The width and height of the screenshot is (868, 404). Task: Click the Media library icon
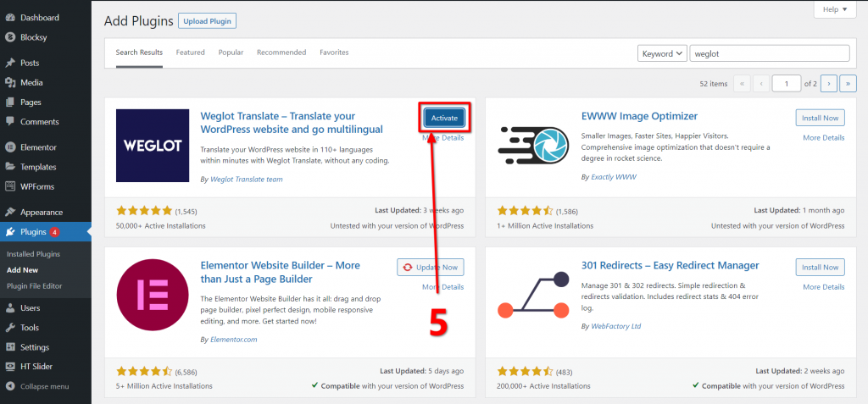(x=10, y=82)
